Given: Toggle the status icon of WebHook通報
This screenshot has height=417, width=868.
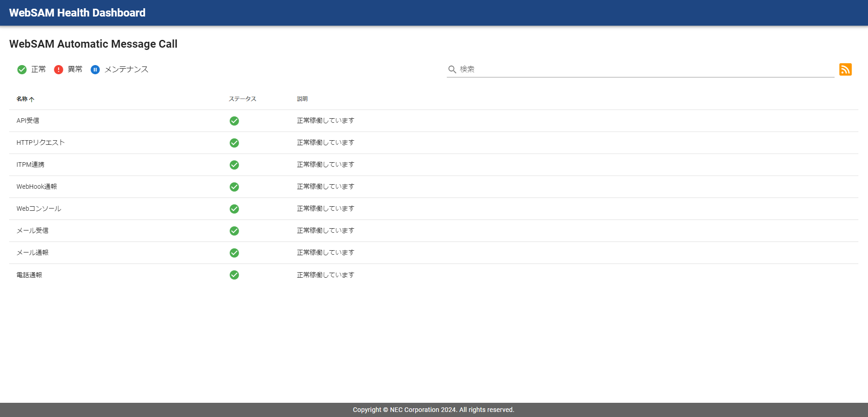Looking at the screenshot, I should coord(234,187).
